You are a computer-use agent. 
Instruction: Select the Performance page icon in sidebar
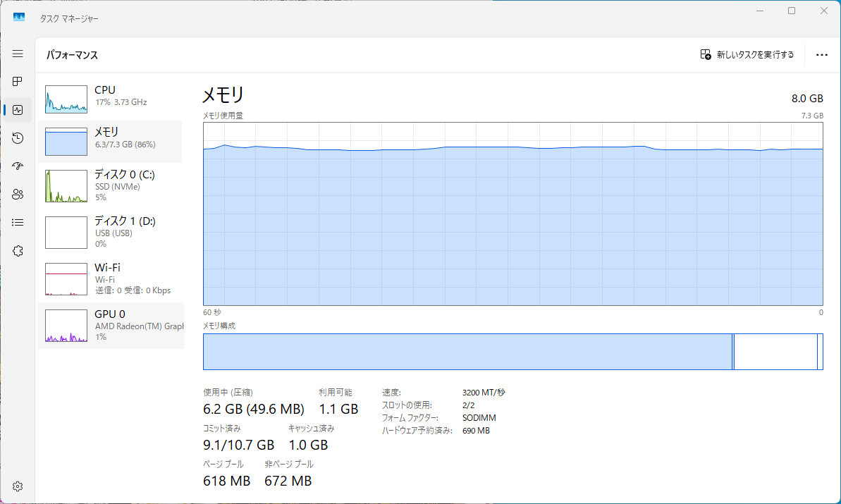pyautogui.click(x=18, y=110)
